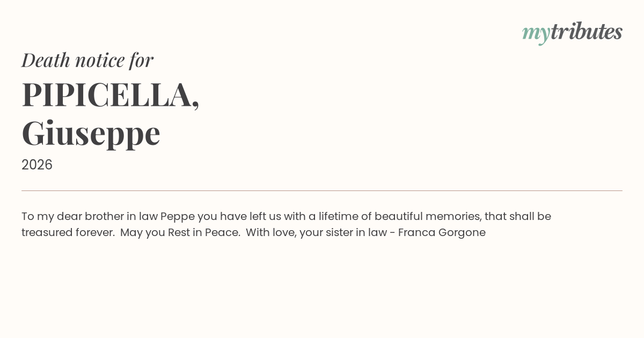Click the "Death notice for" italic heading
The width and height of the screenshot is (644, 338).
tap(87, 60)
